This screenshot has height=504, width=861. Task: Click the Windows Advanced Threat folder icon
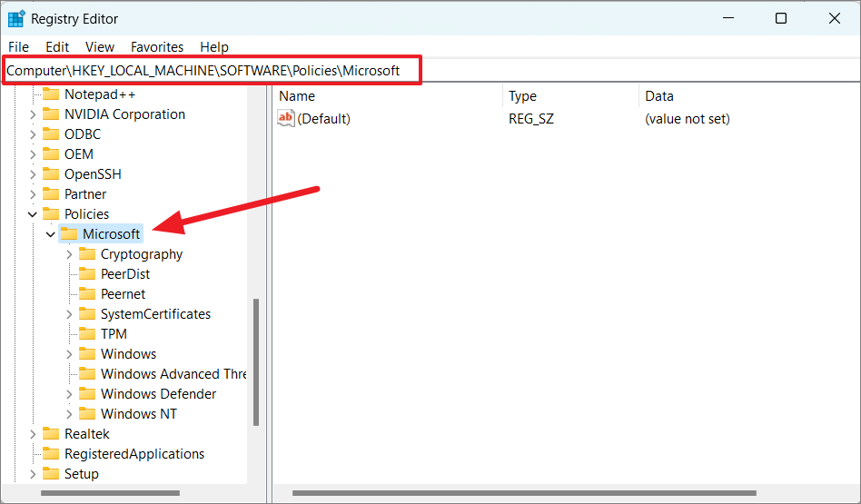(87, 374)
